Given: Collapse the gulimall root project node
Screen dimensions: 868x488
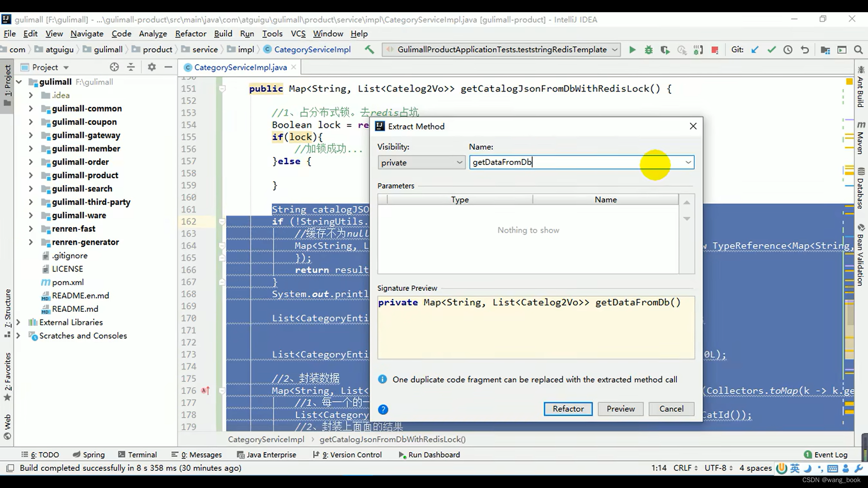Looking at the screenshot, I should tap(19, 82).
